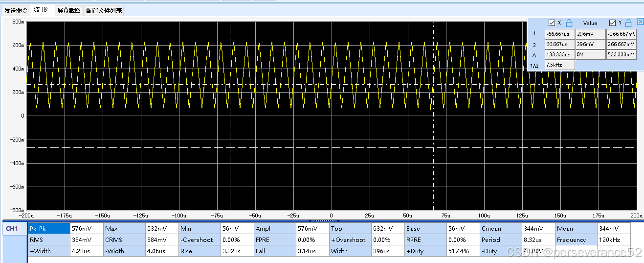Switch to the 发送命令 tab
Image resolution: width=644 pixels, height=263 pixels.
[x=16, y=10]
